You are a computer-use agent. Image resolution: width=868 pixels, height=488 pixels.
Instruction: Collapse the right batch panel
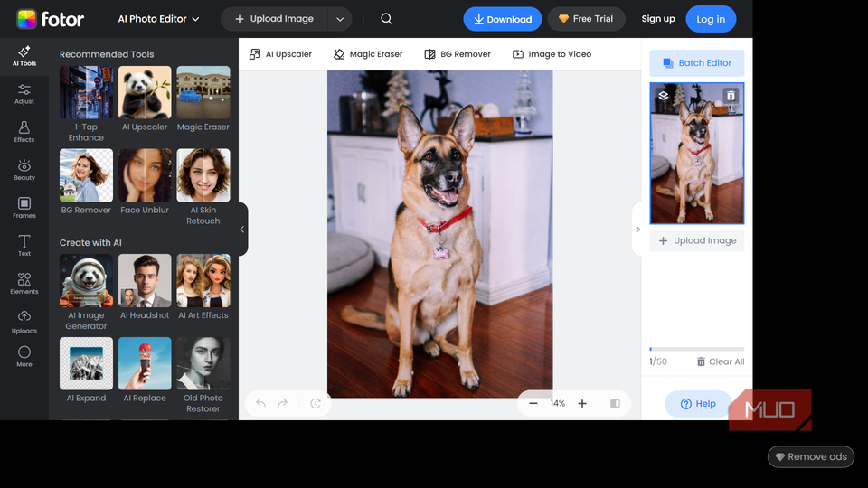point(637,229)
